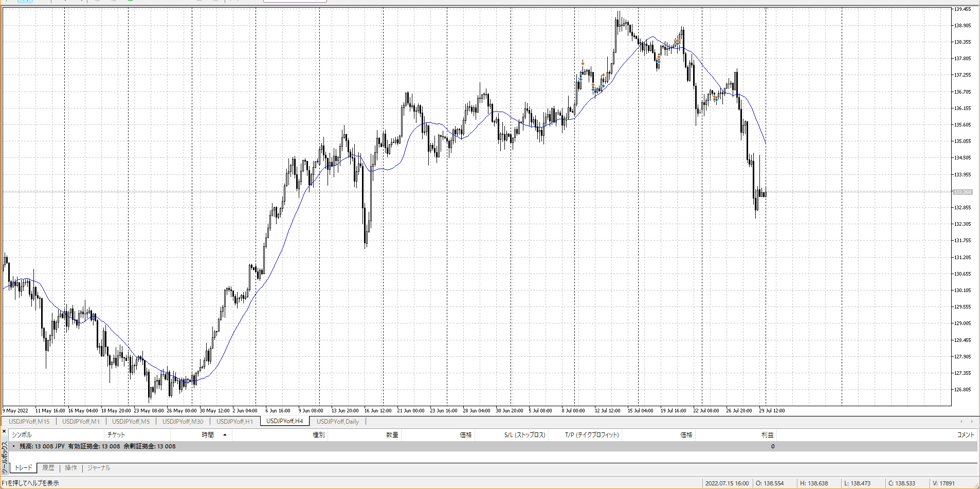The width and height of the screenshot is (980, 489).
Task: Switch to the USDJPYoff,Daily chart tab
Action: 337,422
